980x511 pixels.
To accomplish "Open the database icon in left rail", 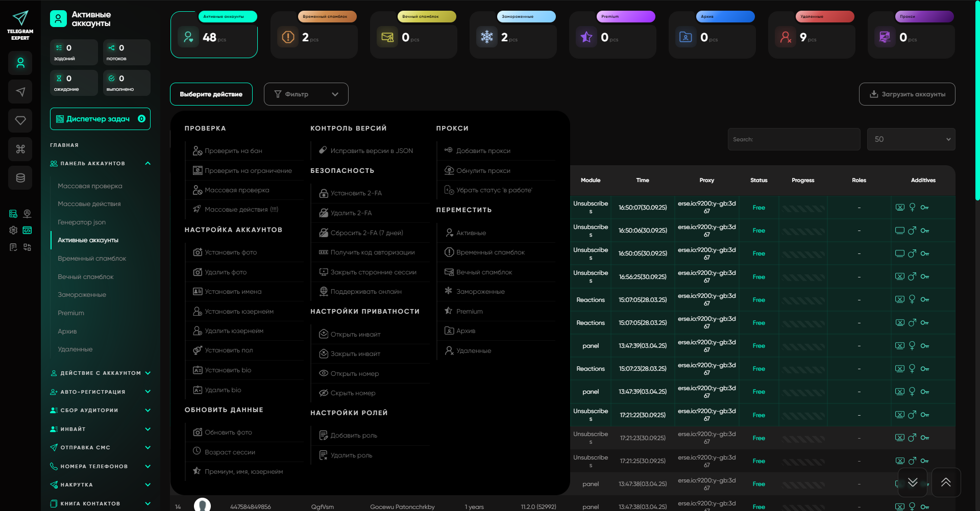I will pos(20,178).
